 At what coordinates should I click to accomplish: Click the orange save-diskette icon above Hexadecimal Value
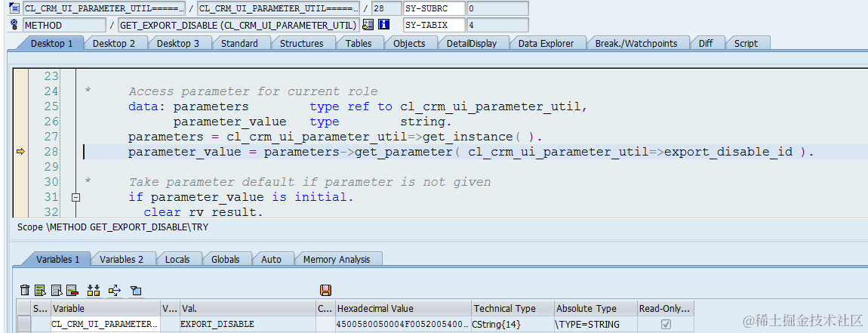coord(325,290)
